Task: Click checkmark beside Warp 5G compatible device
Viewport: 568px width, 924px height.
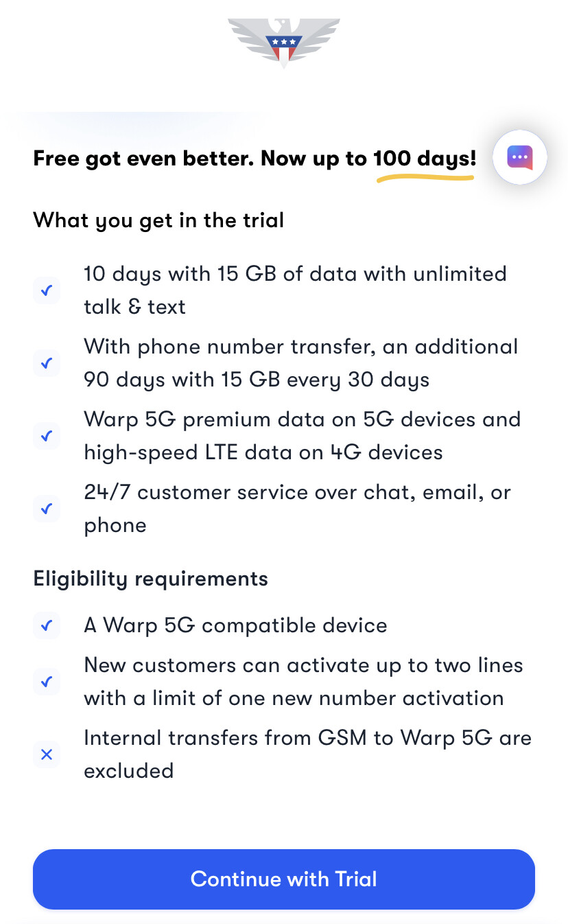Action: (47, 625)
